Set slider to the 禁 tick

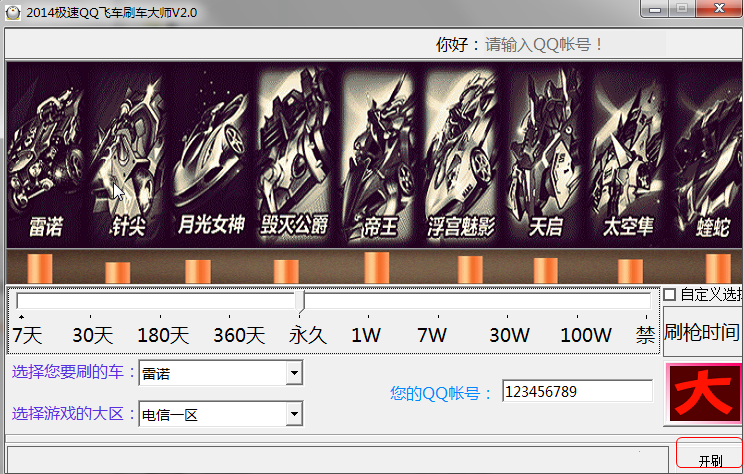pyautogui.click(x=647, y=316)
